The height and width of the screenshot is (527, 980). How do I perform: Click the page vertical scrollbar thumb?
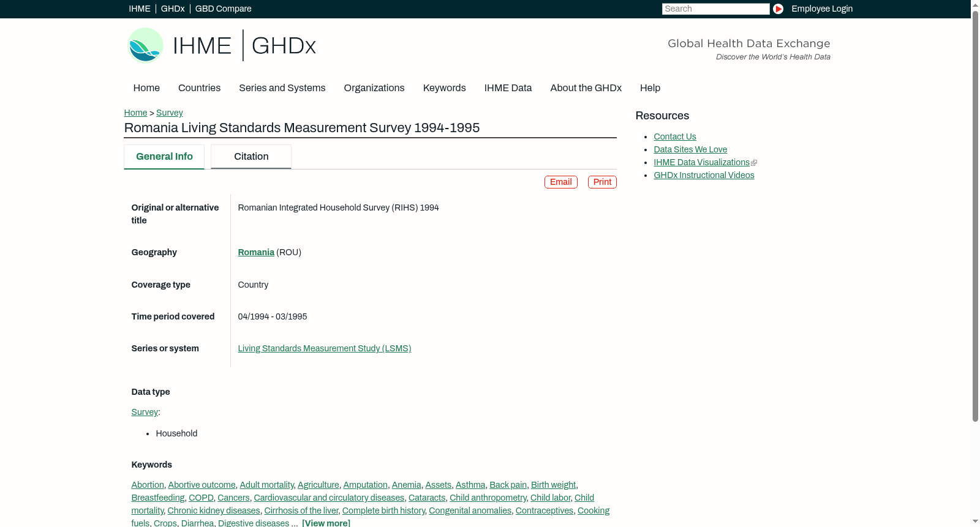coord(975,216)
